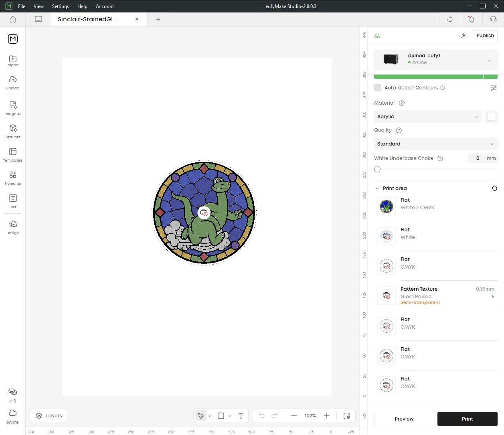The image size is (504, 435).
Task: Fit the canvas to view
Action: tap(347, 416)
